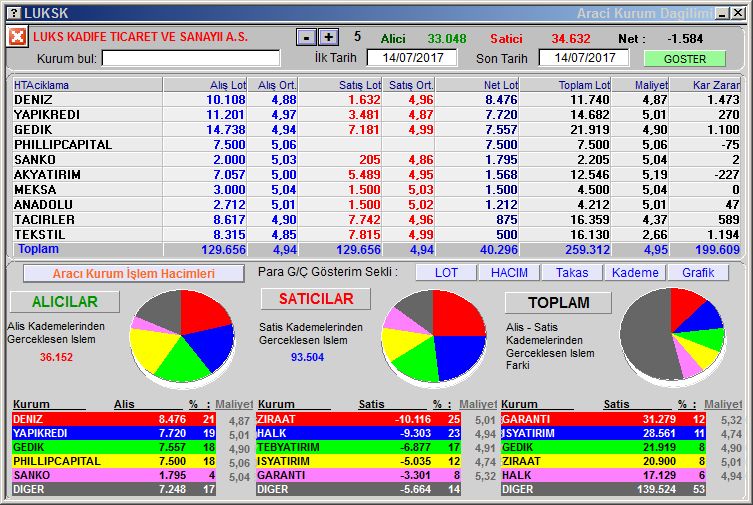This screenshot has height=505, width=753.
Task: Select the ANADOLU row
Action: tap(376, 204)
